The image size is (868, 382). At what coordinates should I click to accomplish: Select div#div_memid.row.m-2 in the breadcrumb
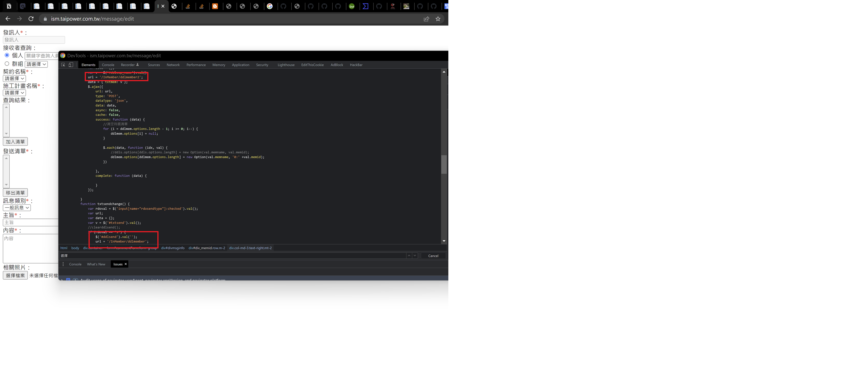tap(207, 248)
